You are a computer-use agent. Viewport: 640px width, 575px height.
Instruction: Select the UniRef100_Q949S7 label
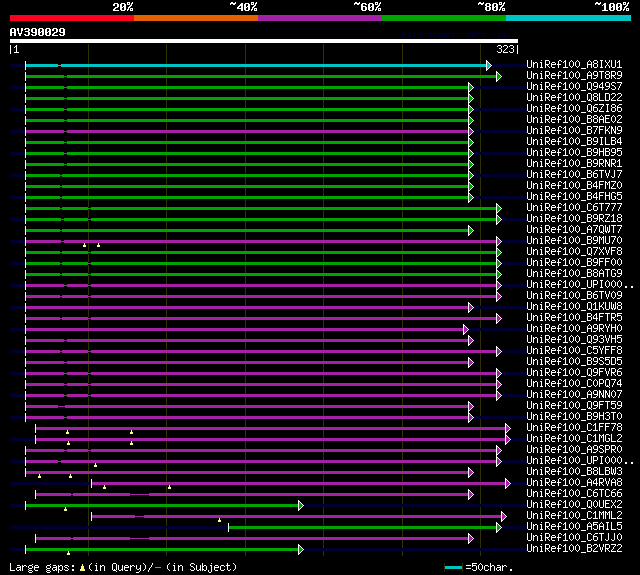[x=574, y=87]
